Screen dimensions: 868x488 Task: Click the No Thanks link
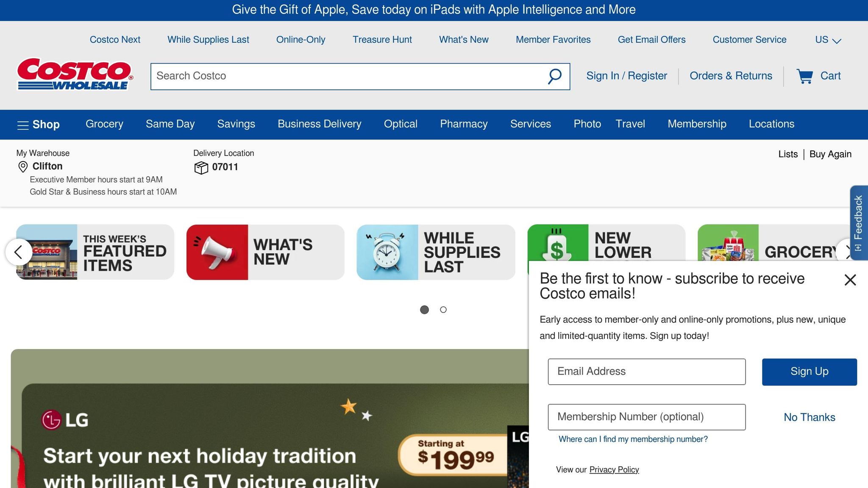(x=809, y=417)
